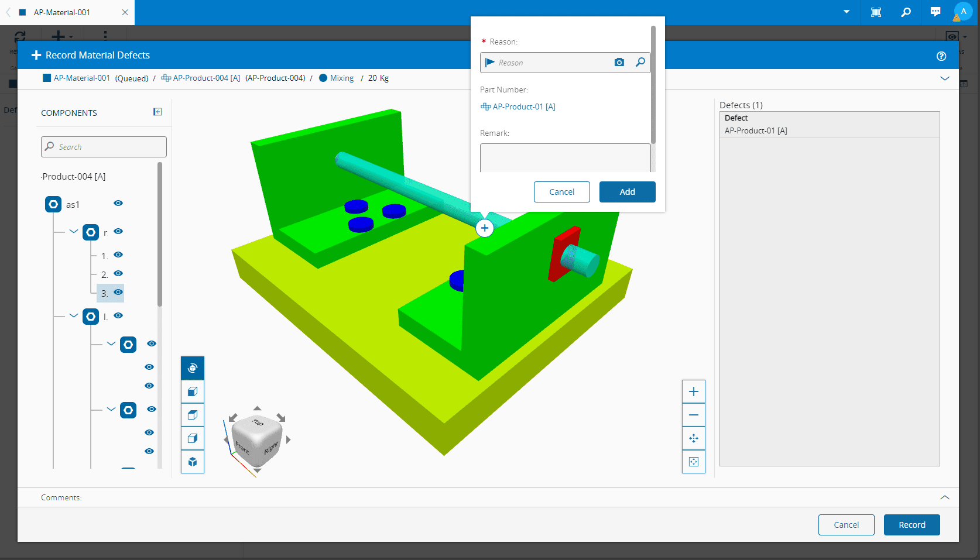This screenshot has width=980, height=560.
Task: Open the chat messages icon
Action: click(x=936, y=12)
